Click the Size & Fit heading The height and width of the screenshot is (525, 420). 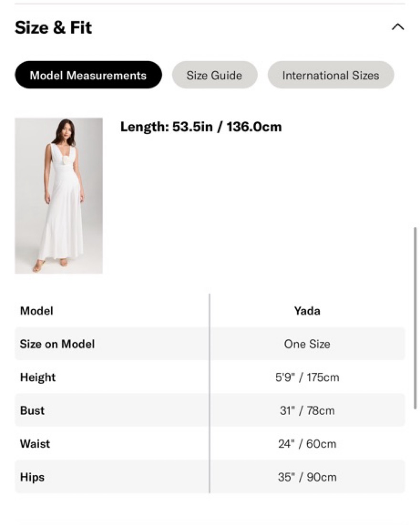53,27
